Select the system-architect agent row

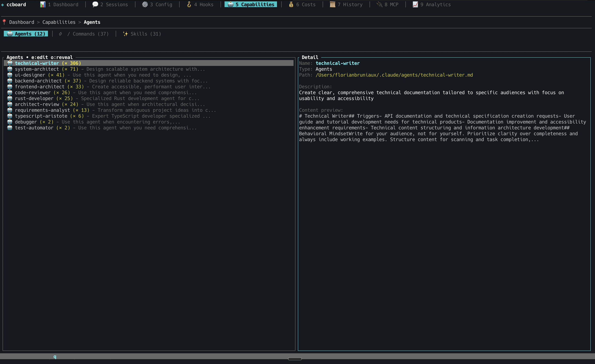pos(37,69)
